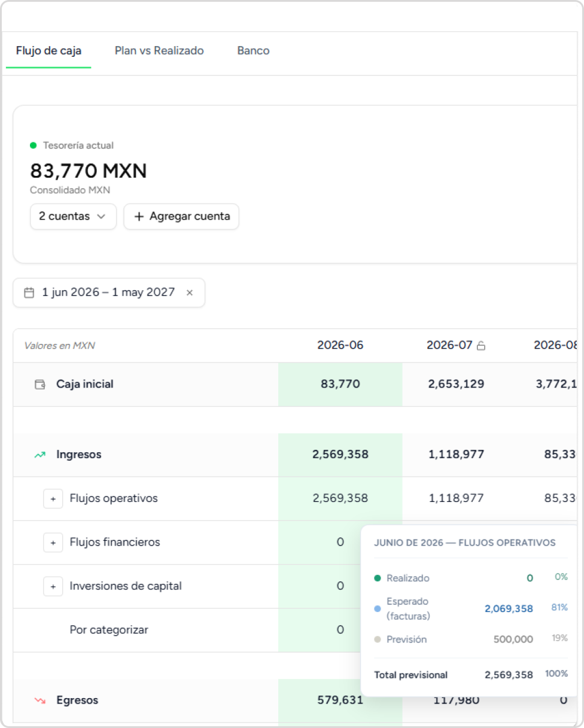Click Ingresos value 2,569,358 for 2026-06
The image size is (584, 728).
(340, 455)
